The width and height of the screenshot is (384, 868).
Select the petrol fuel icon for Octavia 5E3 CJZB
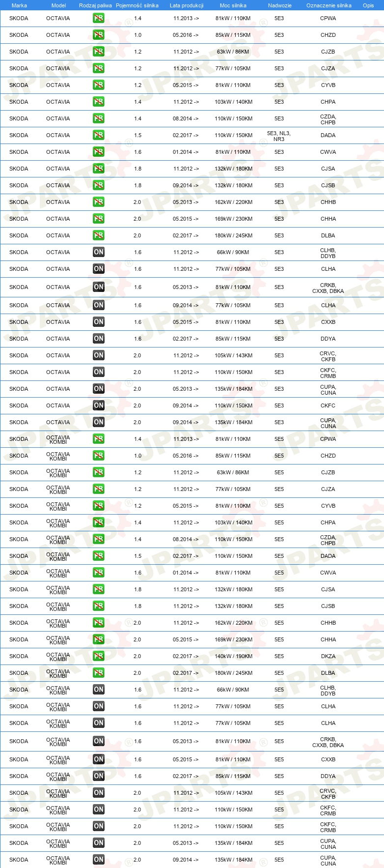(99, 52)
